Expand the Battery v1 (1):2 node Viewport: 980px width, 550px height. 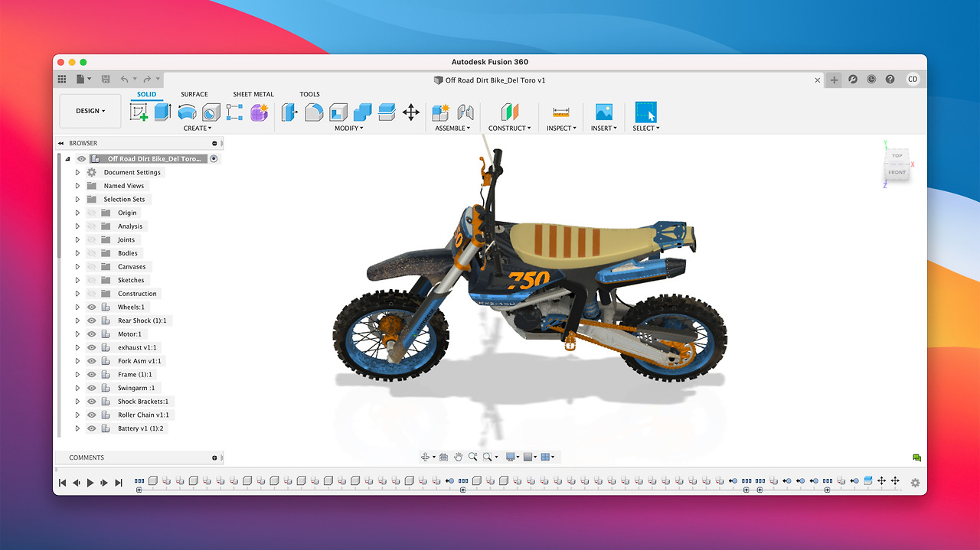[x=77, y=428]
